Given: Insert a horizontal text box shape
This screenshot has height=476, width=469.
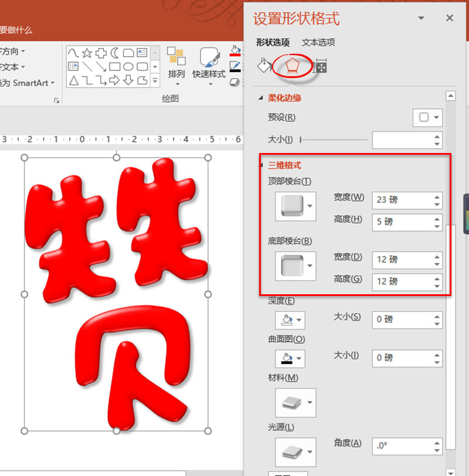Looking at the screenshot, I should 142,53.
